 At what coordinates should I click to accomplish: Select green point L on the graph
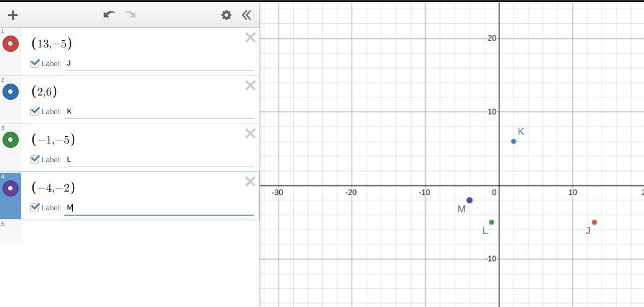tap(492, 222)
